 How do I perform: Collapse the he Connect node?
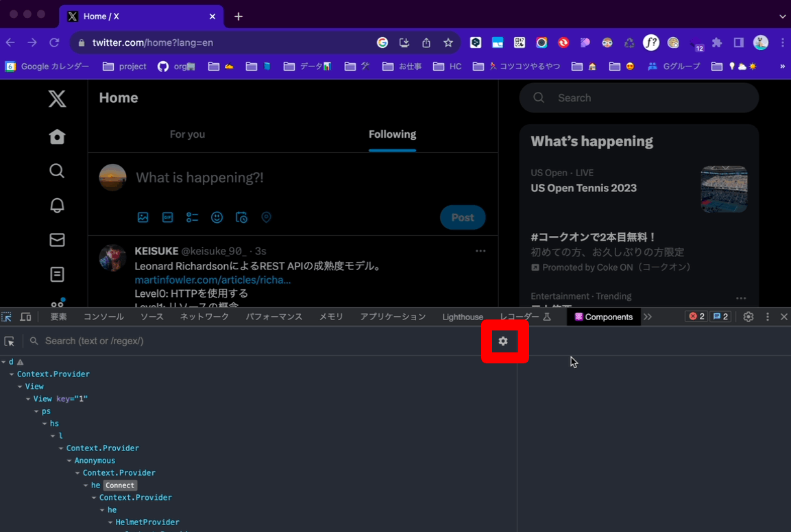[86, 485]
